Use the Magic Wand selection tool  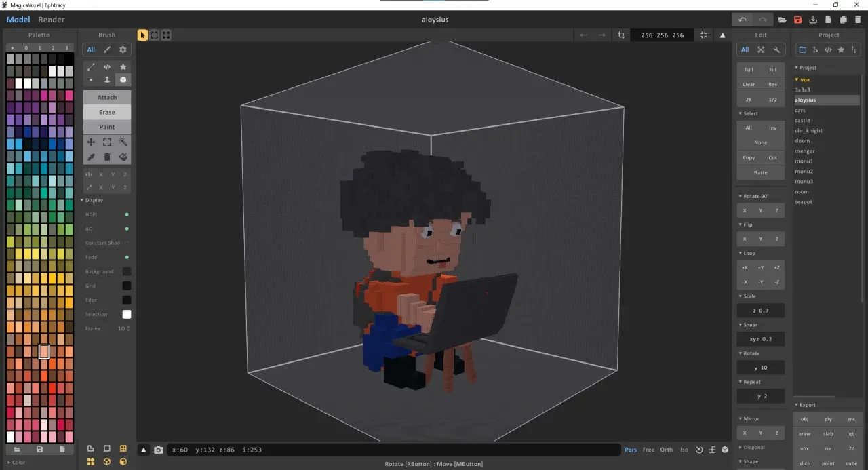point(123,142)
